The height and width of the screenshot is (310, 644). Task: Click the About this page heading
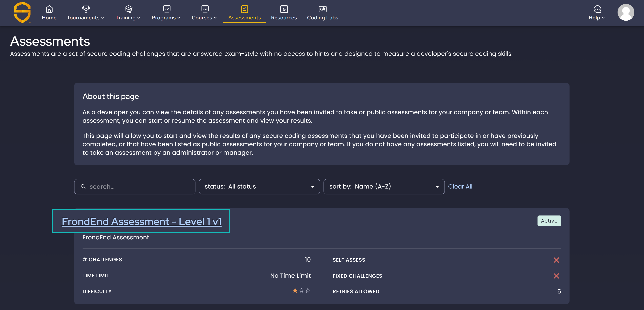tap(111, 97)
